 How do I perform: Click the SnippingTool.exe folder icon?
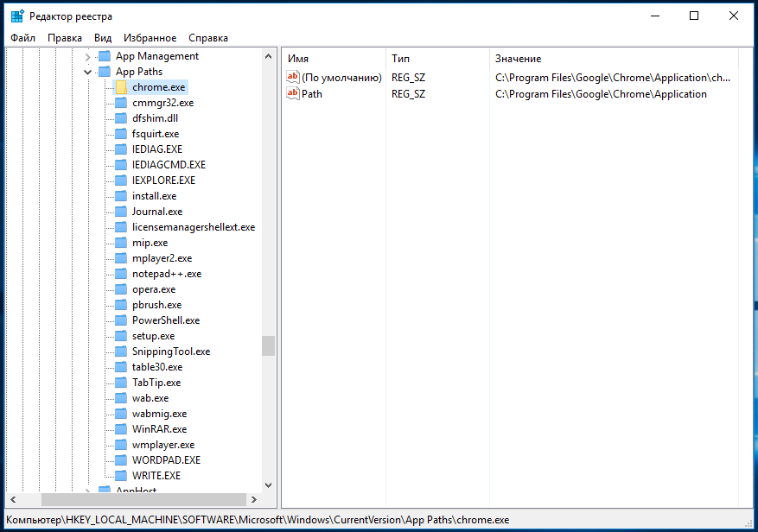121,351
